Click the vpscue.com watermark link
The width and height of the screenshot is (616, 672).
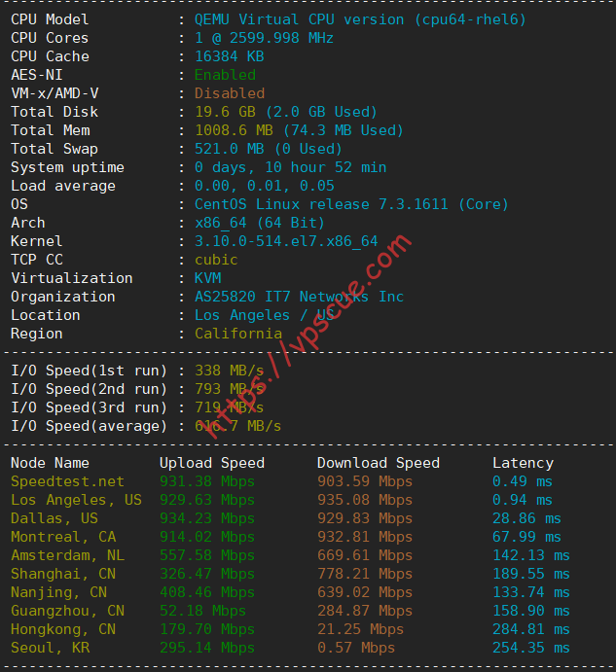pyautogui.click(x=308, y=336)
